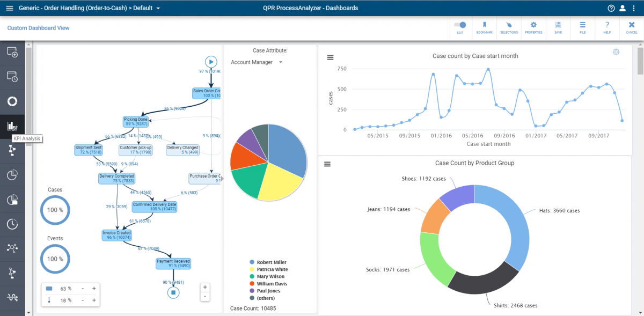Click the Cases 100 % ring gauge
The height and width of the screenshot is (316, 644).
coord(55,210)
